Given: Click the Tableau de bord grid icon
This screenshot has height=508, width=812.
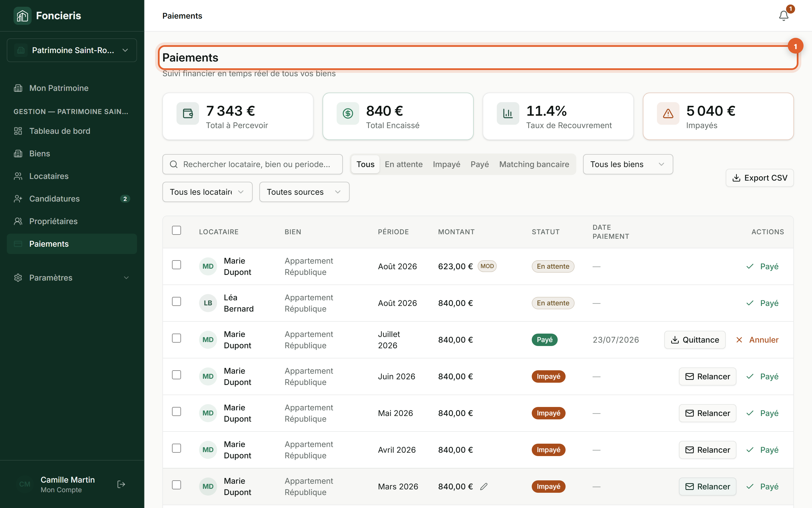Looking at the screenshot, I should click(18, 131).
